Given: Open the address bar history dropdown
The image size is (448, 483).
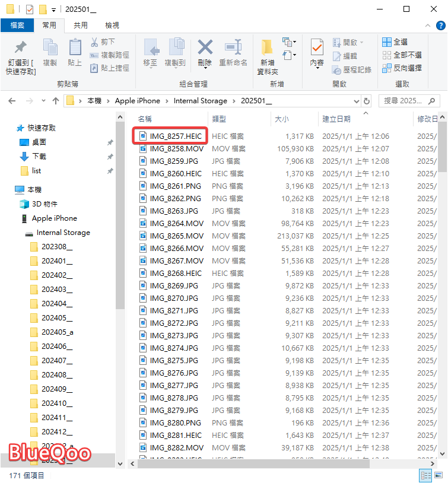Looking at the screenshot, I should [x=357, y=101].
